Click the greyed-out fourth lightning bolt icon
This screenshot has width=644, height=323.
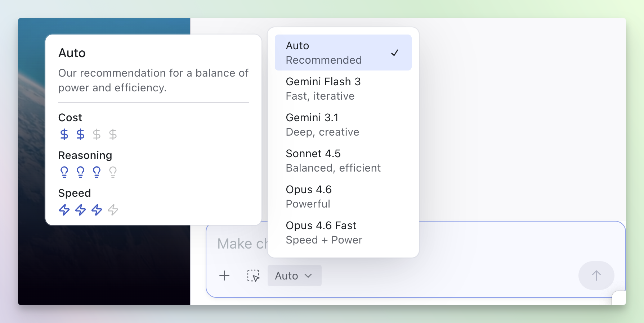coord(113,210)
